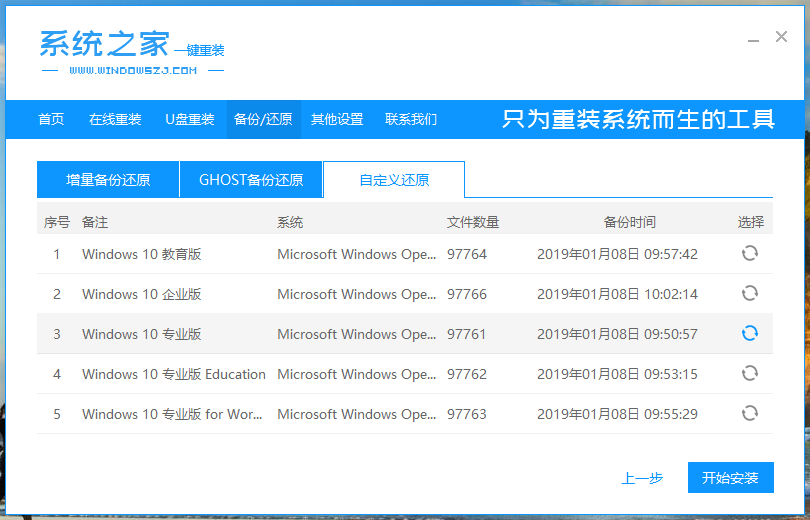Open the 首页 menu
Viewport: 810px width, 520px height.
(51, 119)
